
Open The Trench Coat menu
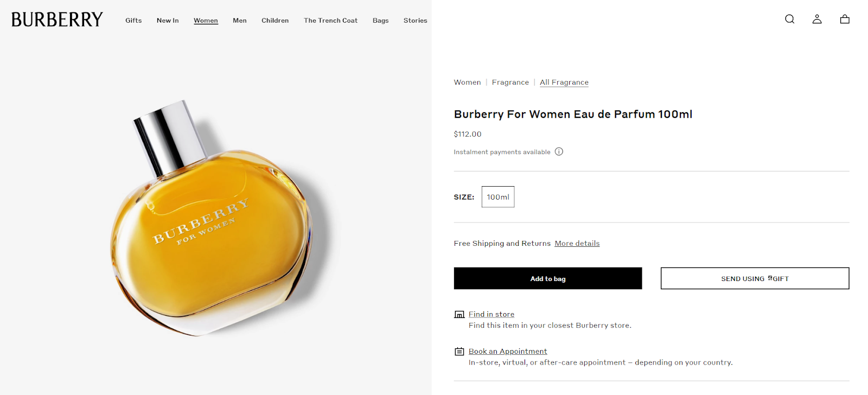click(330, 21)
